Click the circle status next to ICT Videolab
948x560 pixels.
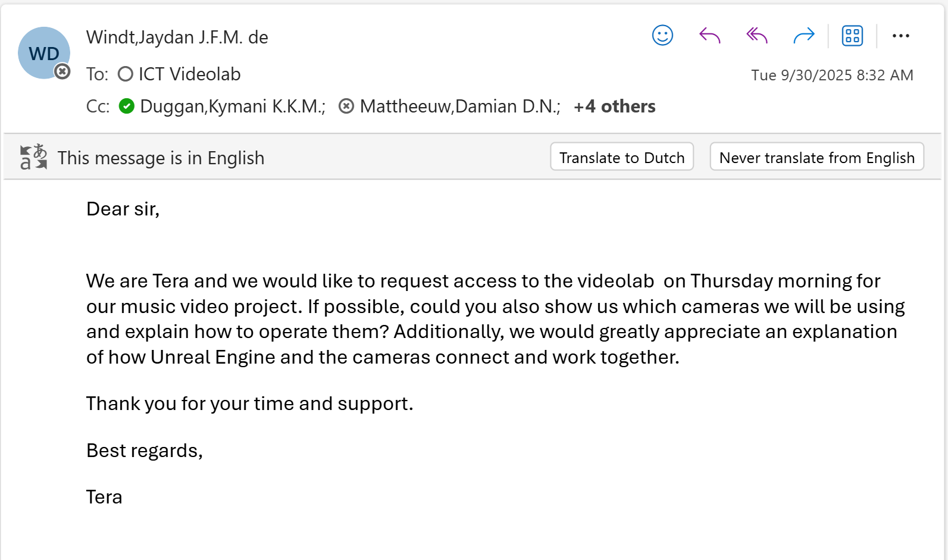pos(125,74)
